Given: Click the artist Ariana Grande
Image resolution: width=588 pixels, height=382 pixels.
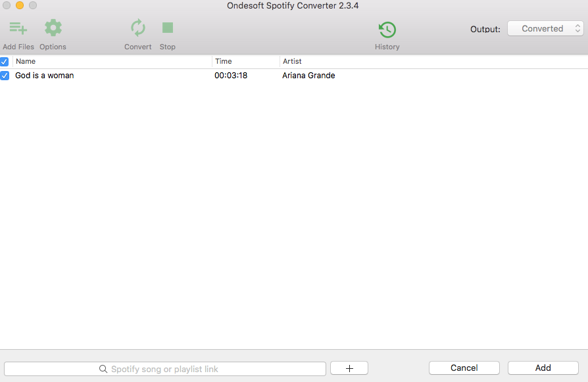Looking at the screenshot, I should [308, 76].
